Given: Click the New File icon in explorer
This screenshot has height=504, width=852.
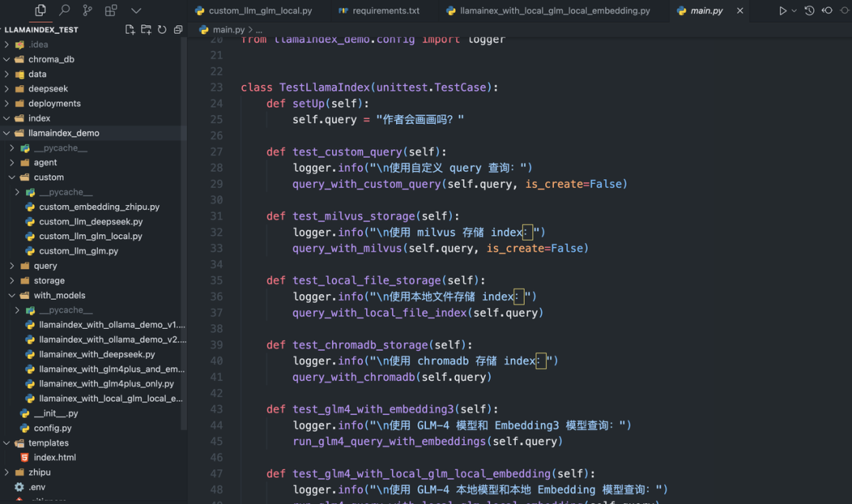Looking at the screenshot, I should tap(130, 30).
